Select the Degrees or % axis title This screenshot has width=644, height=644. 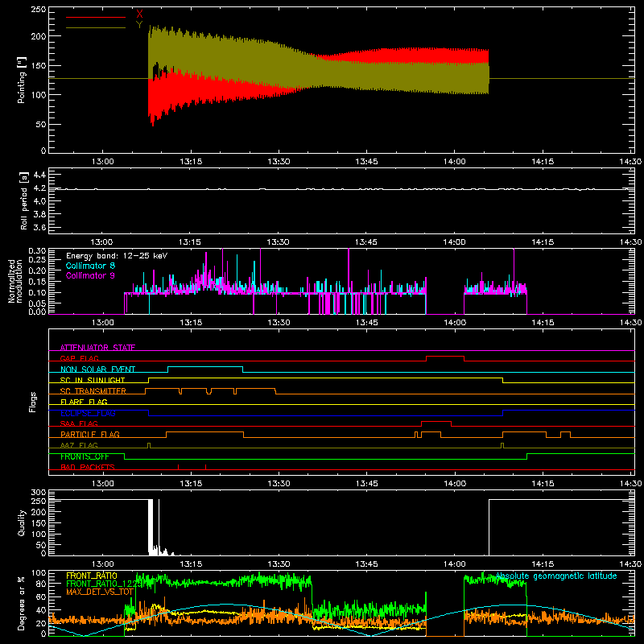[x=22, y=604]
